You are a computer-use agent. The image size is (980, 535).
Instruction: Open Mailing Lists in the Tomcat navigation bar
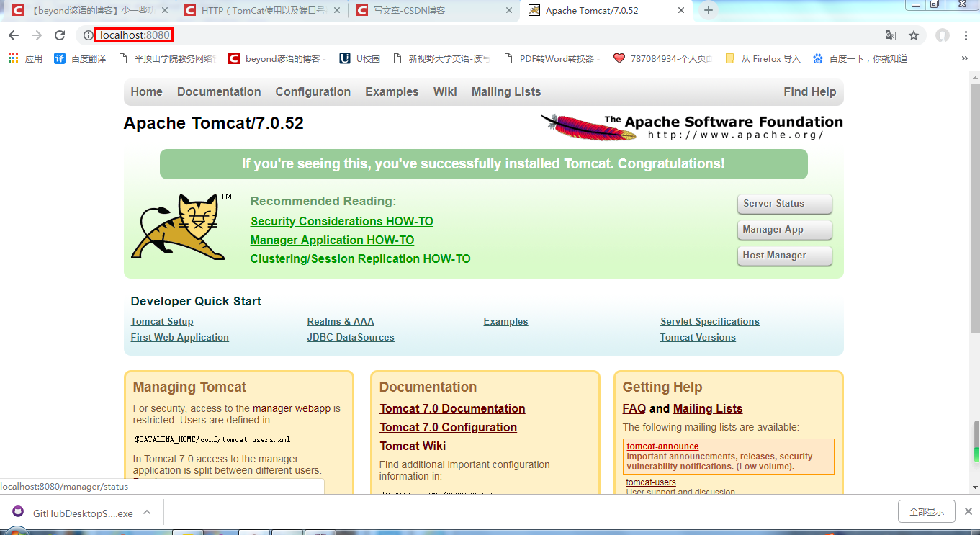coord(506,91)
